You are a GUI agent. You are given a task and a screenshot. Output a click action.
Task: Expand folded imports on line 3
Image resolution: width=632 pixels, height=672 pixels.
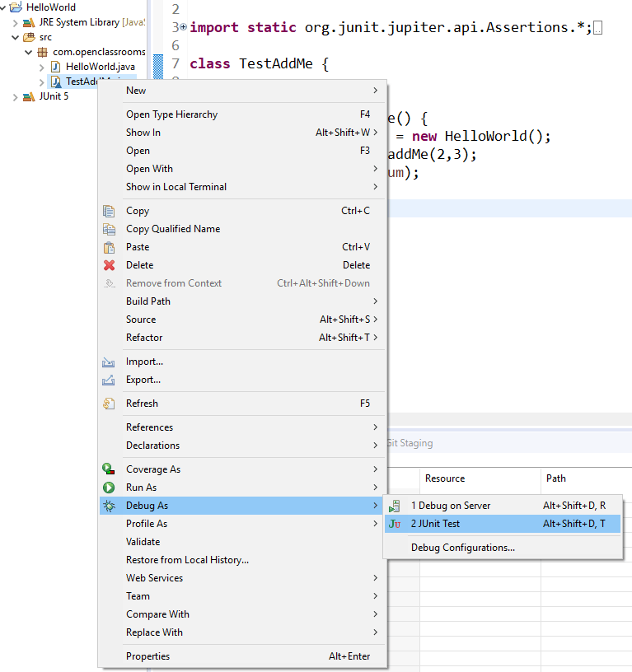pyautogui.click(x=183, y=27)
